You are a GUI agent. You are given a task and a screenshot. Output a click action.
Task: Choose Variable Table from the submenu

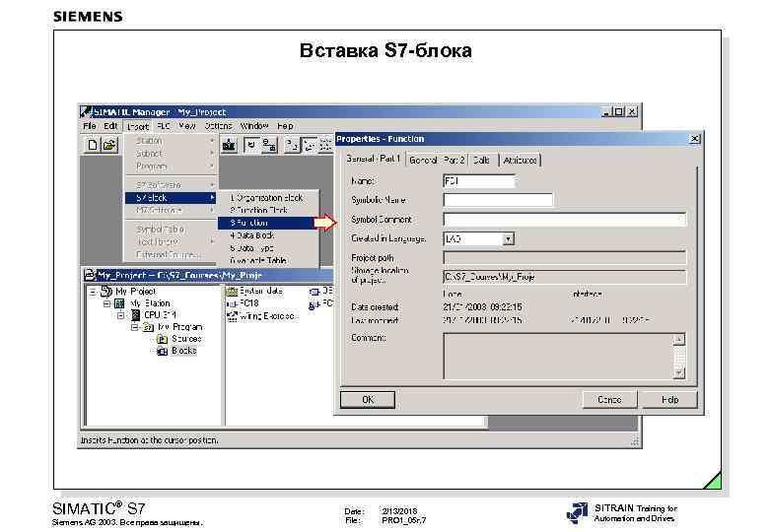click(x=268, y=261)
